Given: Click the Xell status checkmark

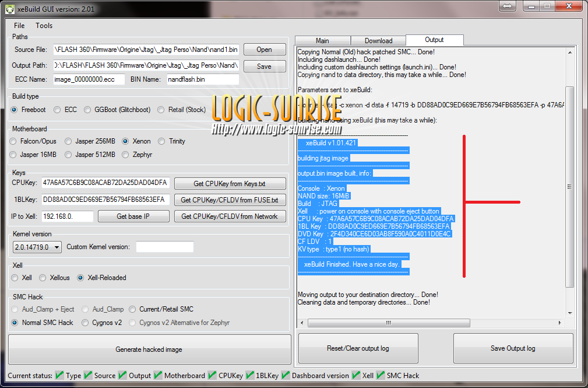Looking at the screenshot, I should pyautogui.click(x=356, y=375).
